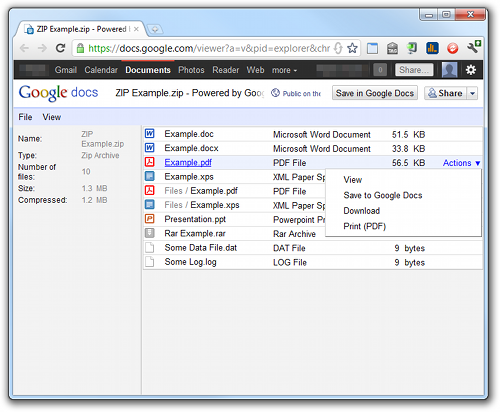Click Documents in the Google bar
The image size is (500, 412).
pyautogui.click(x=148, y=70)
